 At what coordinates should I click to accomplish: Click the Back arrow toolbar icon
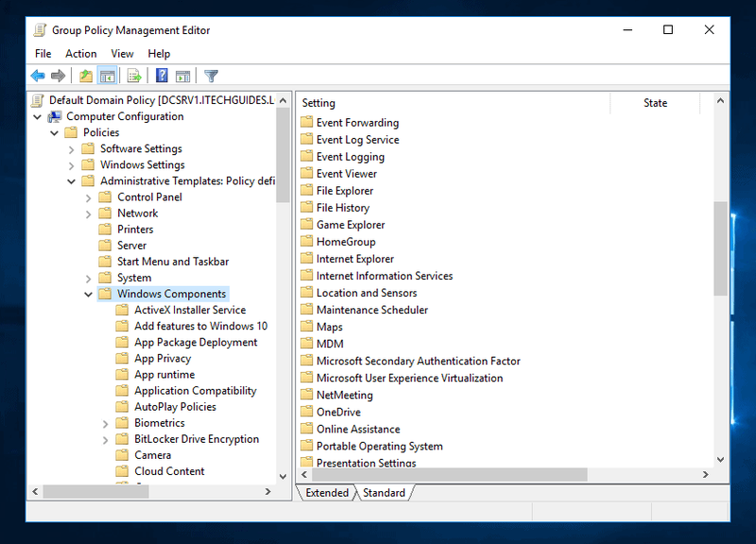point(38,76)
